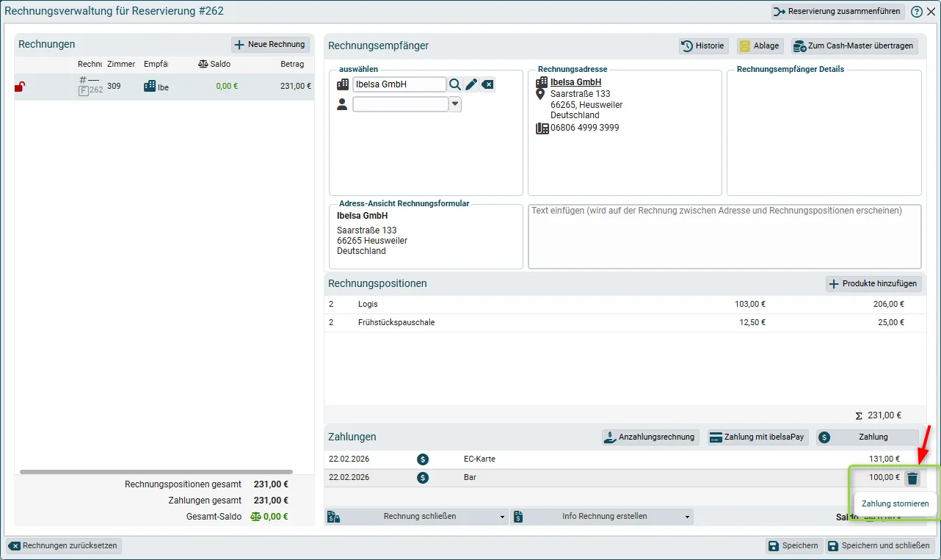Expand the contact person dropdown arrow
This screenshot has width=941, height=560.
455,104
